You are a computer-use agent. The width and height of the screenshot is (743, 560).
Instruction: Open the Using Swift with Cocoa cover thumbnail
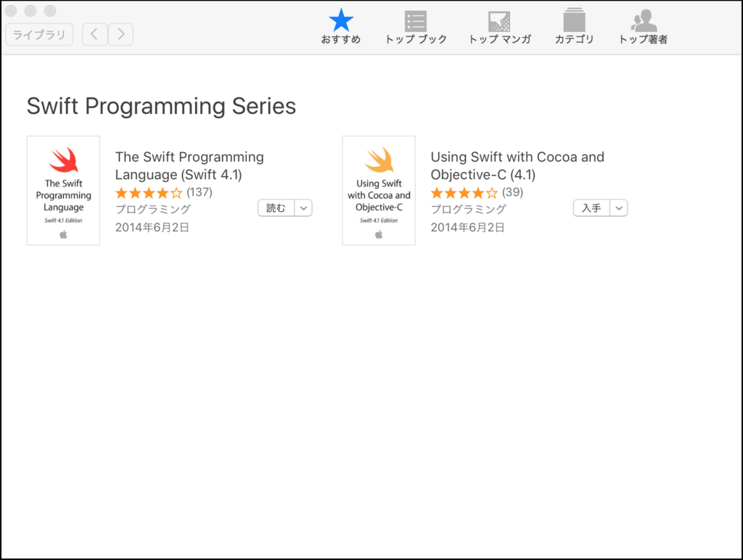(379, 191)
